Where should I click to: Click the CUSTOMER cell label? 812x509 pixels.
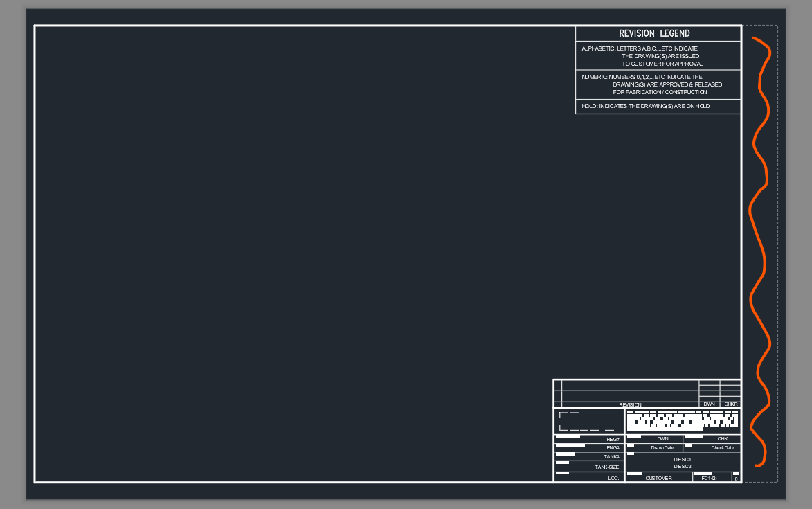click(659, 478)
